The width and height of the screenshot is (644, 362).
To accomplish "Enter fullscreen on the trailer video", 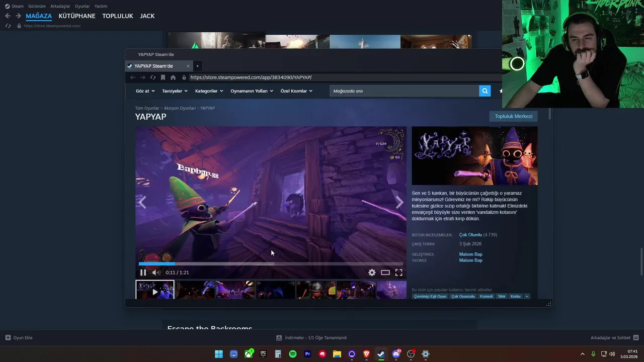I will (398, 273).
